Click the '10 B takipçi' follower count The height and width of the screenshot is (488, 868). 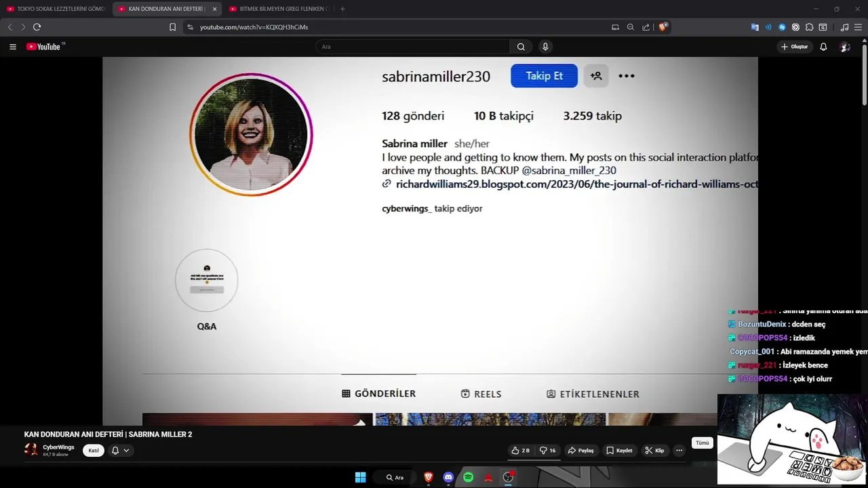pos(504,116)
